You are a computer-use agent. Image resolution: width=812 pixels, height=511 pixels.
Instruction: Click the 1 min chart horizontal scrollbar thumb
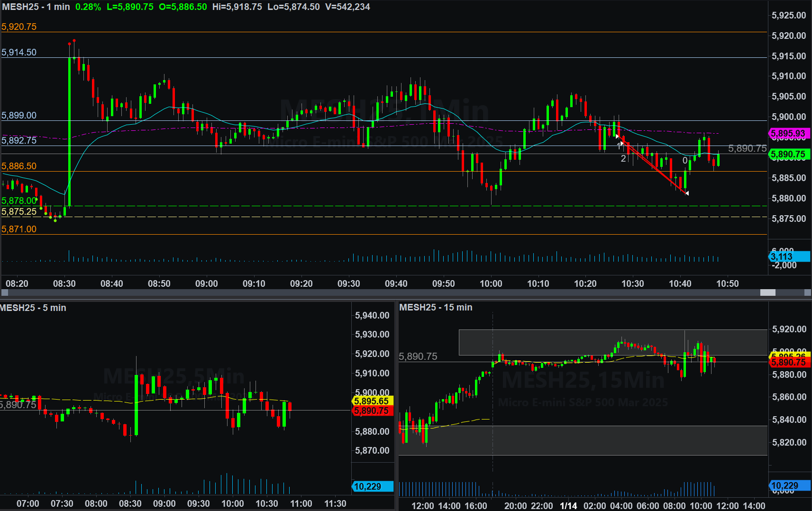click(767, 292)
